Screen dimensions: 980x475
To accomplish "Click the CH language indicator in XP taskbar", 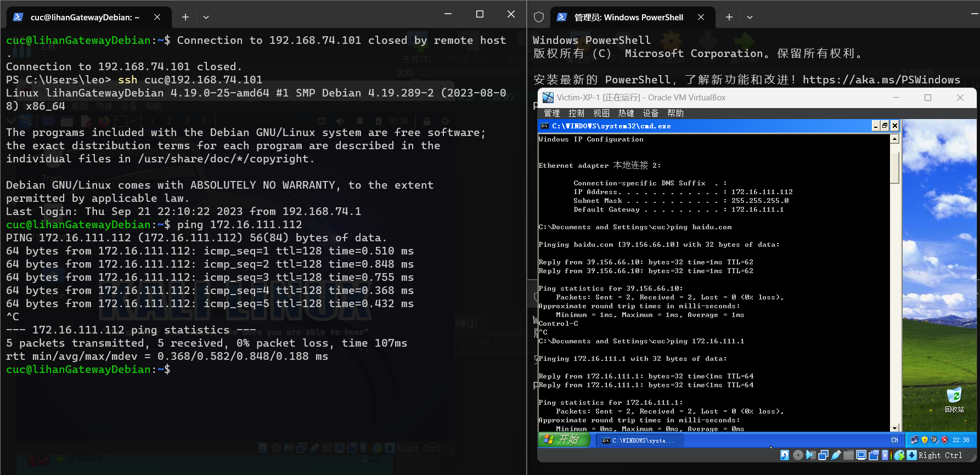I will click(x=894, y=440).
